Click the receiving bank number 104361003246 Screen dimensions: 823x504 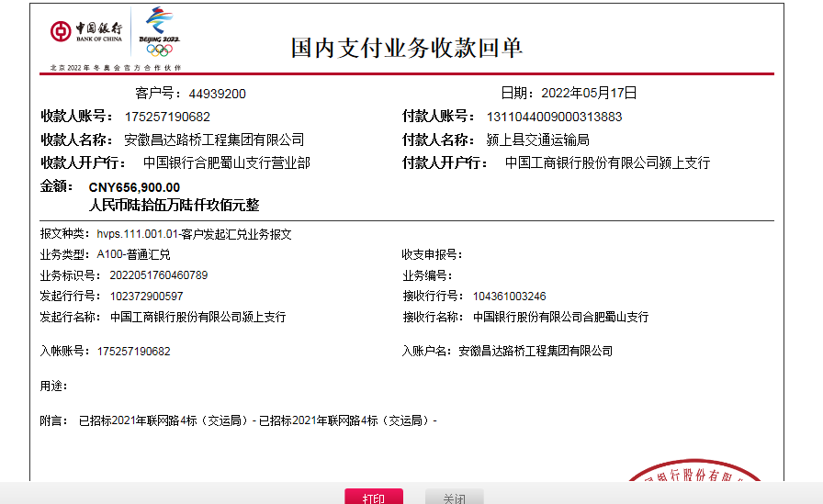pyautogui.click(x=509, y=296)
